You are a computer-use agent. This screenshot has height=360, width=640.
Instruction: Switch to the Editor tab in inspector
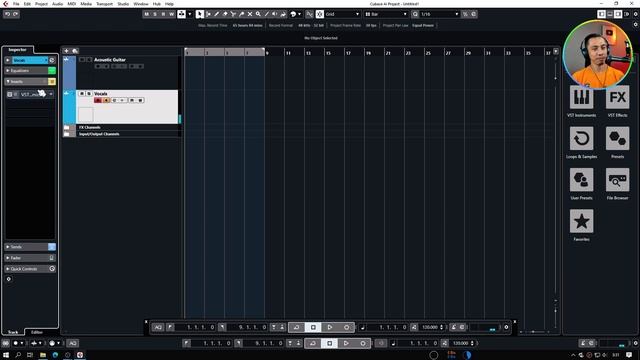pos(37,332)
